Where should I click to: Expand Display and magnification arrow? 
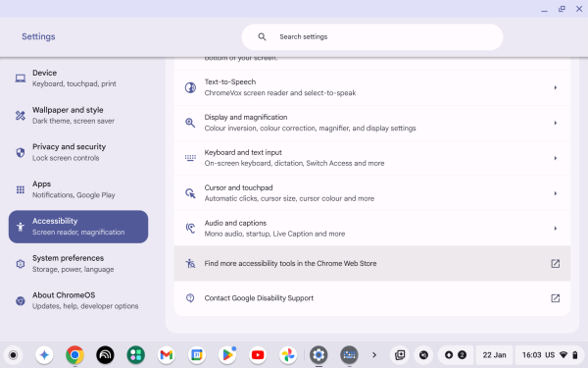(x=556, y=123)
